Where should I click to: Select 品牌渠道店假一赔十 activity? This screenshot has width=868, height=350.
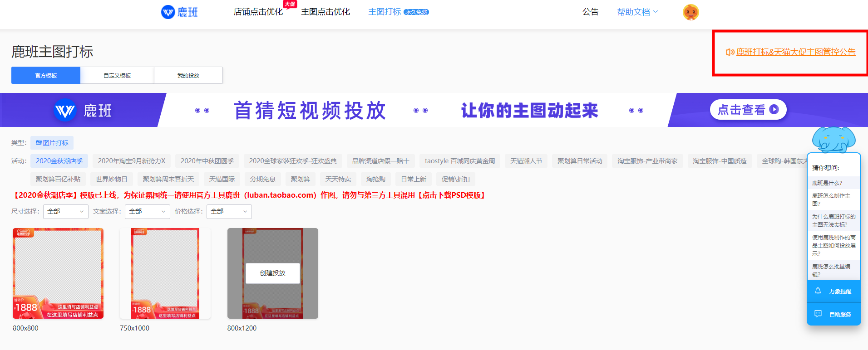pos(381,161)
